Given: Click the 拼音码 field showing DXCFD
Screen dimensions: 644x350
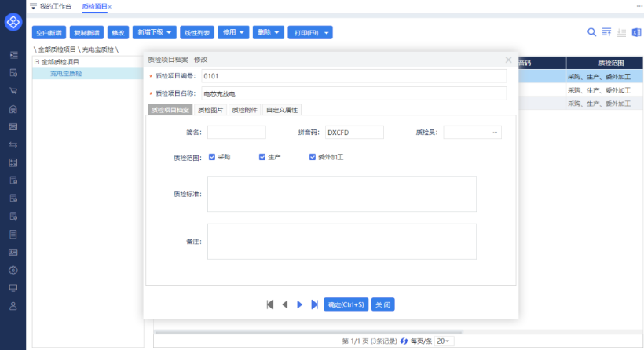Looking at the screenshot, I should pyautogui.click(x=354, y=133).
